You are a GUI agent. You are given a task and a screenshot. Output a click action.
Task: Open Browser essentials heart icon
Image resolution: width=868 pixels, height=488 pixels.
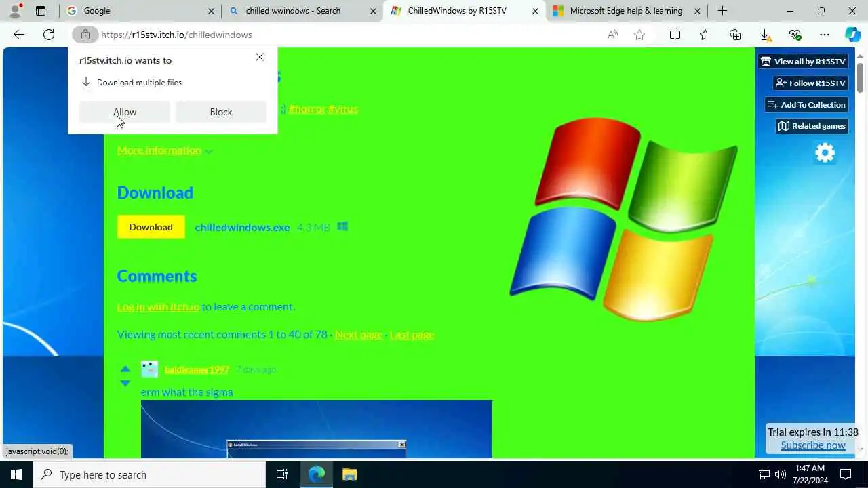[795, 35]
